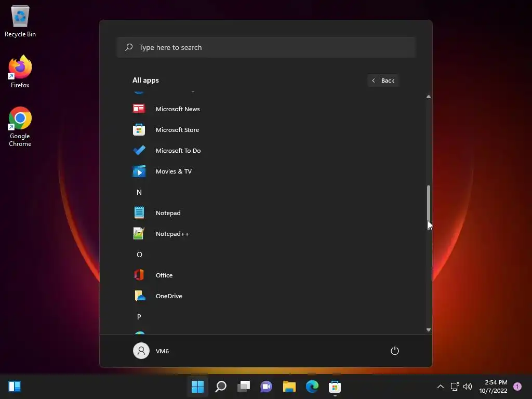Select the Google Chrome desktop shortcut
The image size is (532, 399).
coord(20,127)
